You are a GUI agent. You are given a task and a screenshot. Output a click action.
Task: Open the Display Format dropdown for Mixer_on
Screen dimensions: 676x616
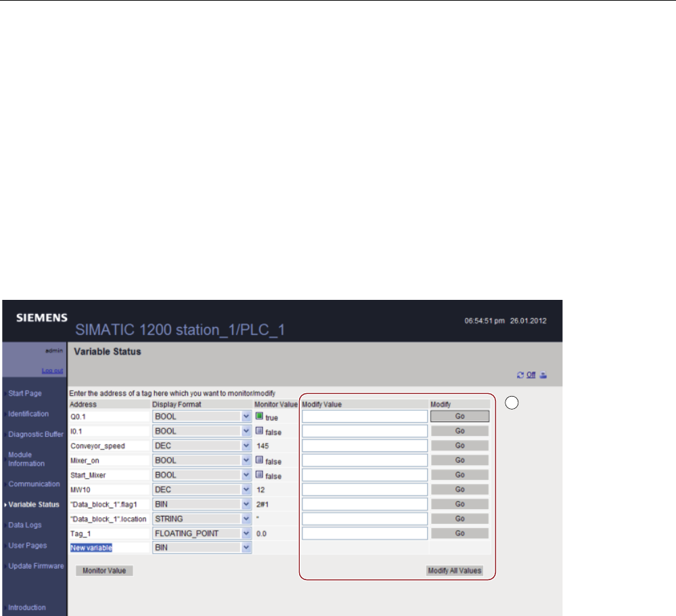point(202,460)
